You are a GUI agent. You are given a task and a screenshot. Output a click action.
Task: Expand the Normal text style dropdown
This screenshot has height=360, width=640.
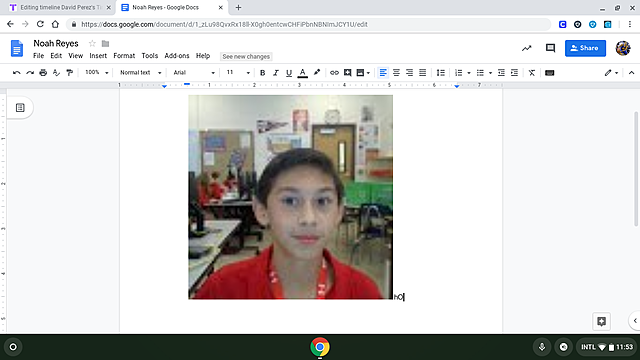[x=140, y=73]
